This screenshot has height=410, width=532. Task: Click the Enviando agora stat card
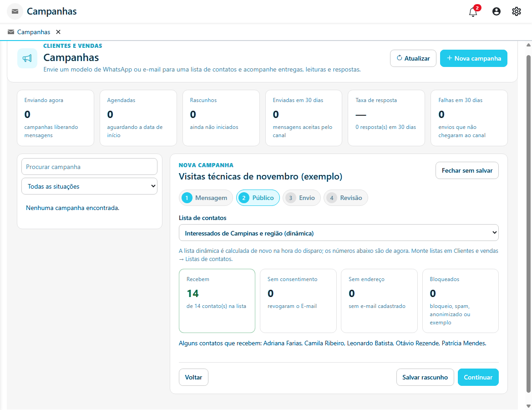click(x=56, y=118)
